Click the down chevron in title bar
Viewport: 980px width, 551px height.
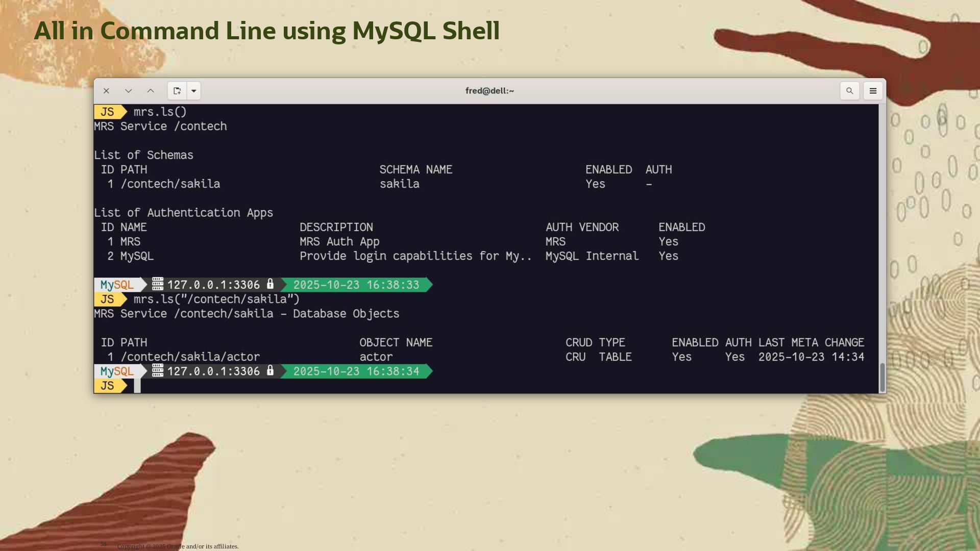(x=129, y=91)
